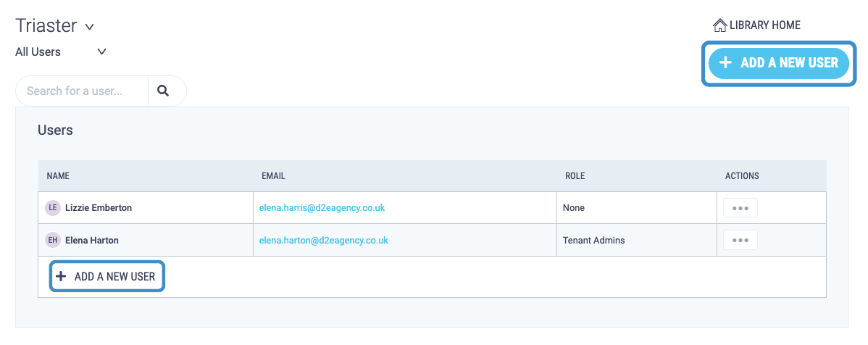868x345 pixels.
Task: Open the All Users filter dropdown
Action: click(61, 52)
